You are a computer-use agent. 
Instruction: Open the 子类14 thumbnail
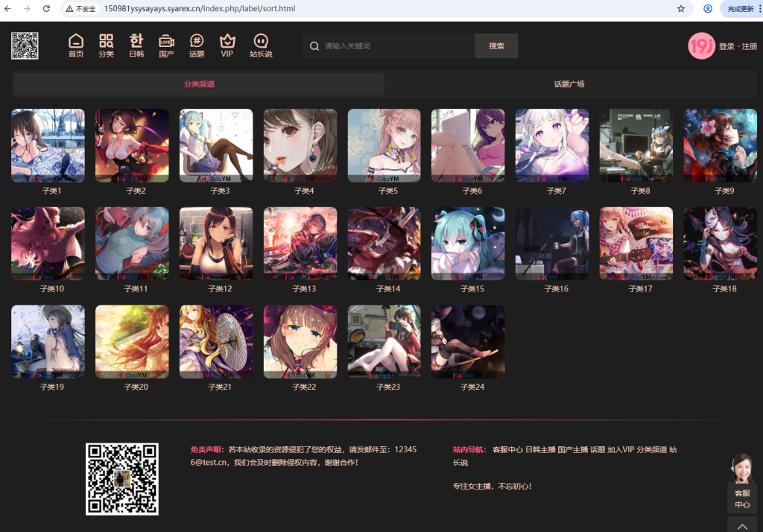pyautogui.click(x=384, y=244)
